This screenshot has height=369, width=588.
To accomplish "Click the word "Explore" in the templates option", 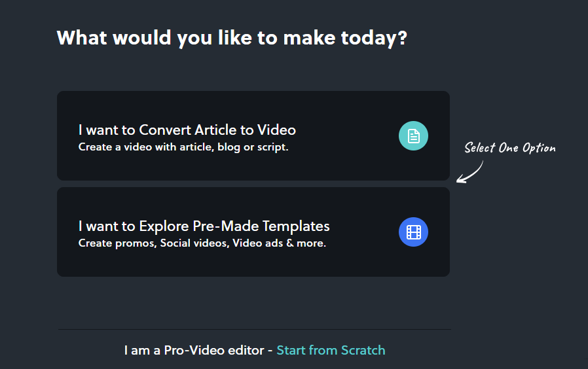I will coord(164,226).
